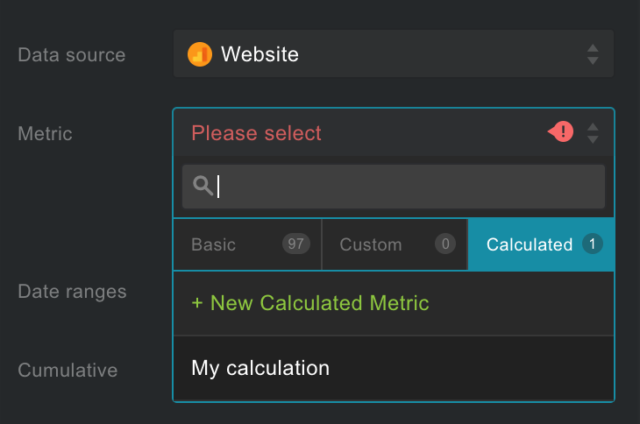This screenshot has width=640, height=424.
Task: Click the Calculated tab's 1 count badge
Action: (x=592, y=245)
